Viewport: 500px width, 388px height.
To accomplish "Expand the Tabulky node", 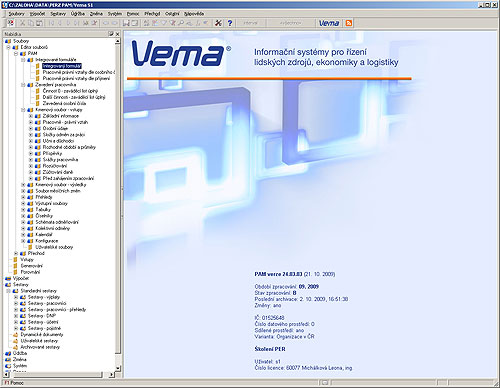I will click(23, 210).
